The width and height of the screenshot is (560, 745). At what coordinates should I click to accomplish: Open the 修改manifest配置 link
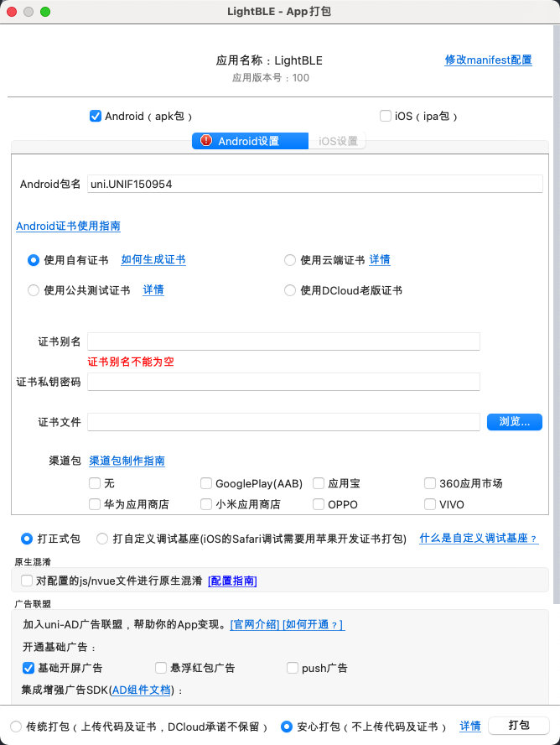tap(488, 60)
